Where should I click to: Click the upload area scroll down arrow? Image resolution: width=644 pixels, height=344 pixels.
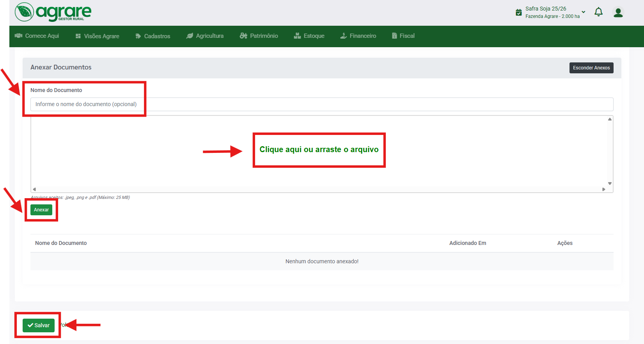[610, 183]
